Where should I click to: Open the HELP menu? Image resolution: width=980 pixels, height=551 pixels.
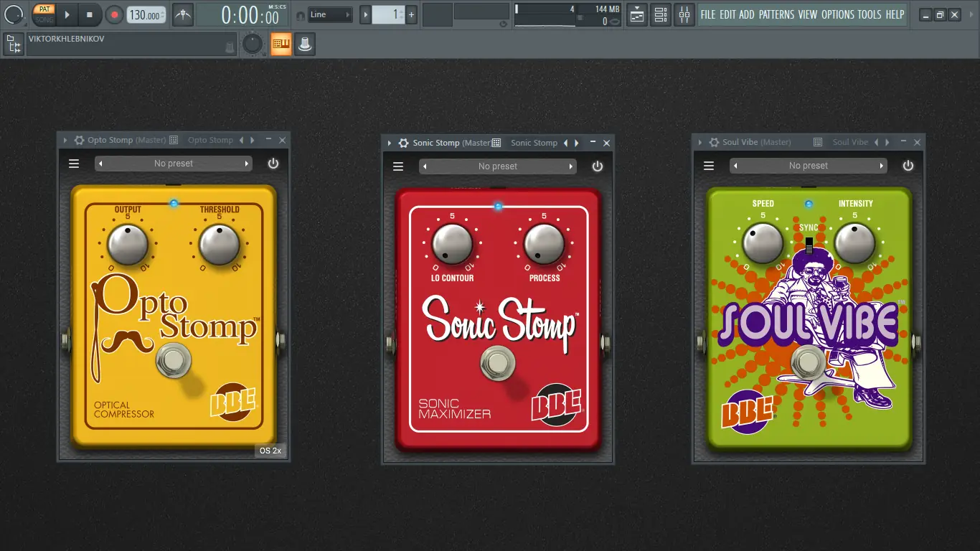895,14
